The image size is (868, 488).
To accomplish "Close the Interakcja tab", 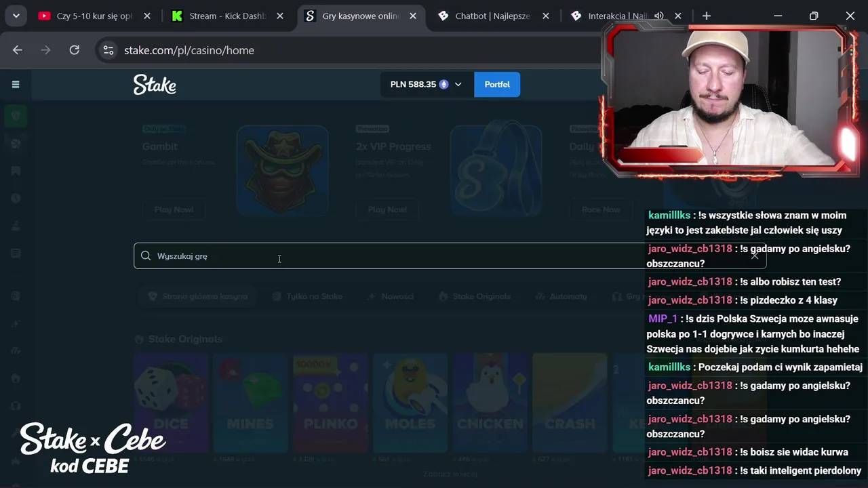I will click(678, 16).
